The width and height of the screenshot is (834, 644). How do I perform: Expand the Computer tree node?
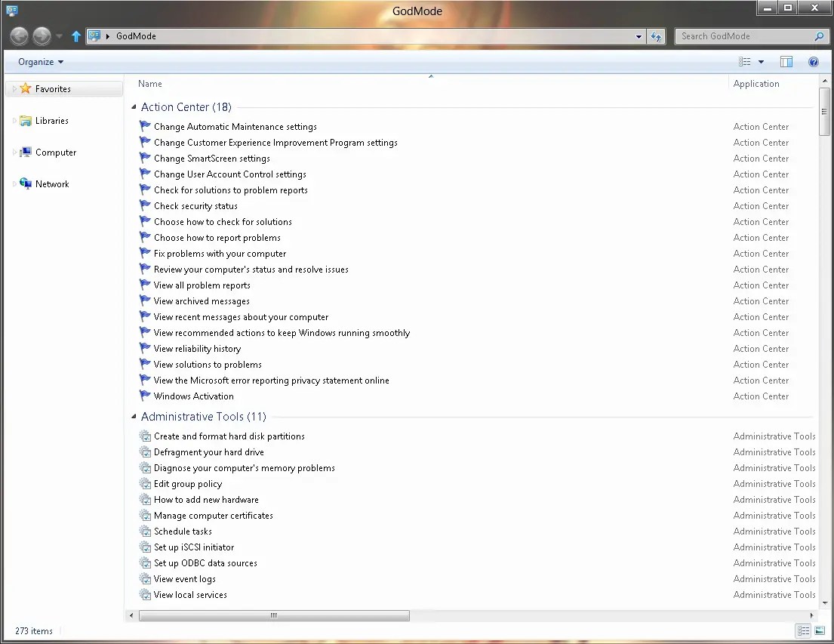pyautogui.click(x=14, y=153)
